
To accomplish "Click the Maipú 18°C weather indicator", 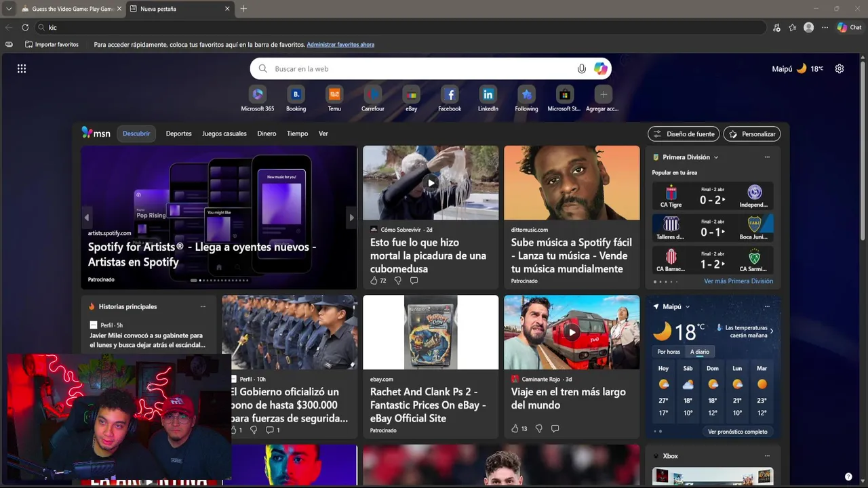I will (x=797, y=68).
